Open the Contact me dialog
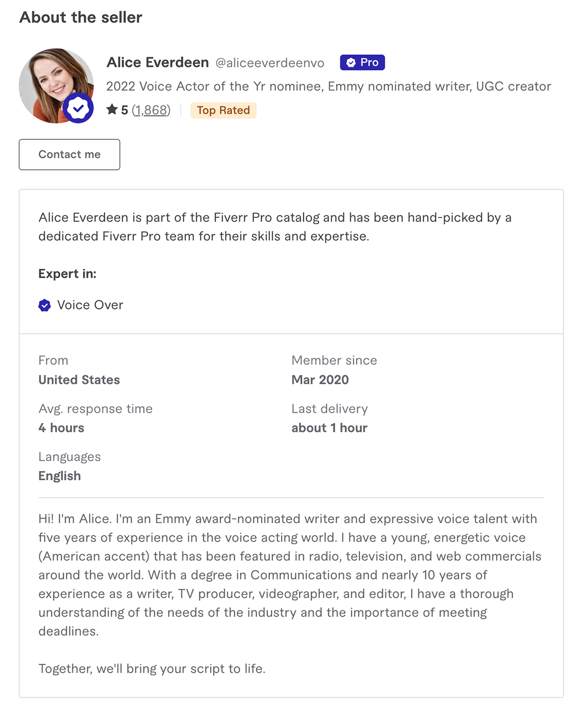Screen dimensions: 588x719 pos(69,154)
